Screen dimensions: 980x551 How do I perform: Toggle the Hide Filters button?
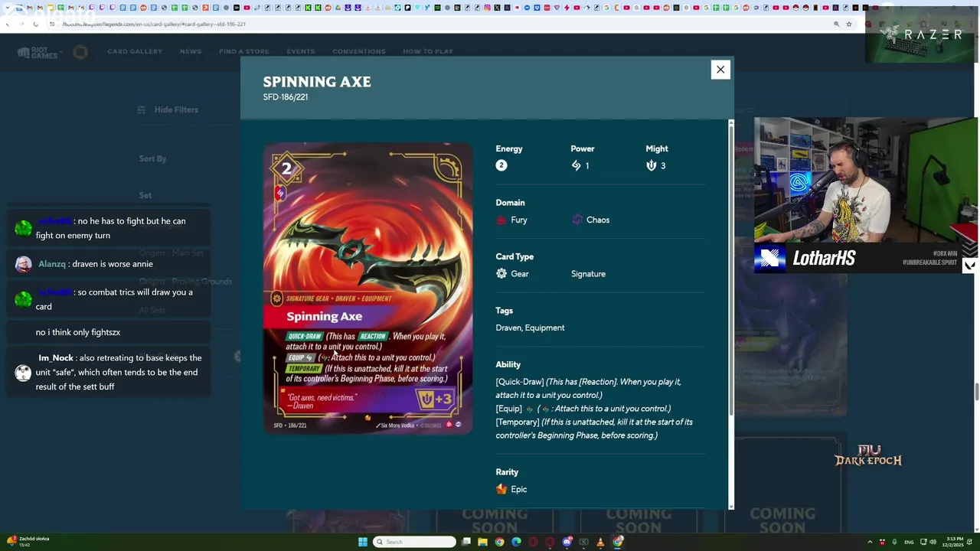click(168, 109)
